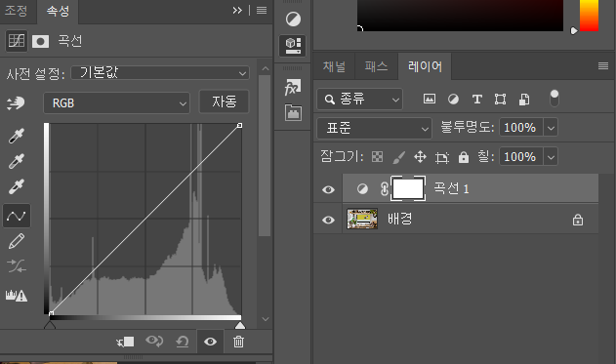The width and height of the screenshot is (616, 364).
Task: Hide the 곡선 1 layer
Action: [x=328, y=189]
